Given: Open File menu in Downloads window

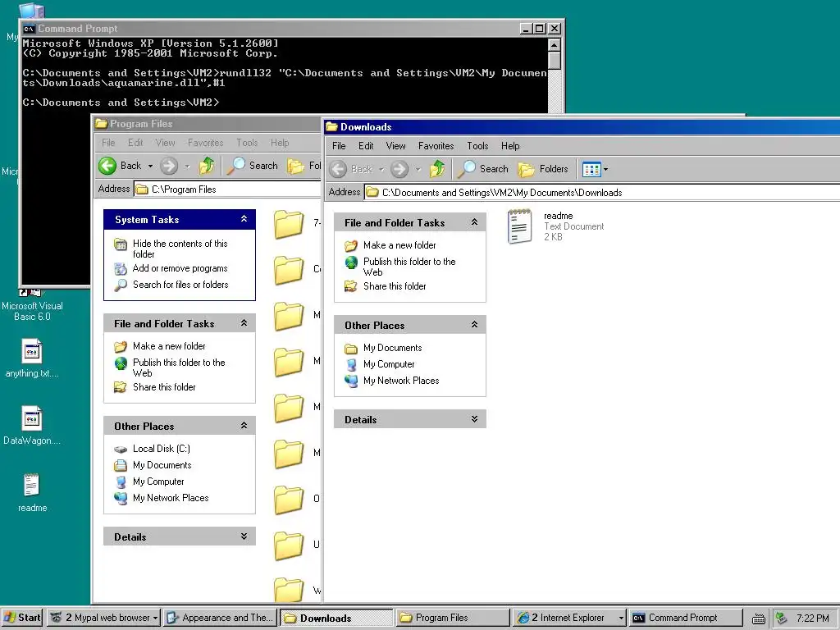Looking at the screenshot, I should point(339,146).
